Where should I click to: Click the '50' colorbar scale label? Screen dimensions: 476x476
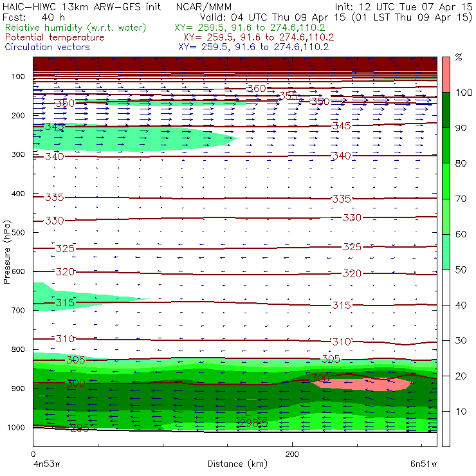point(461,270)
